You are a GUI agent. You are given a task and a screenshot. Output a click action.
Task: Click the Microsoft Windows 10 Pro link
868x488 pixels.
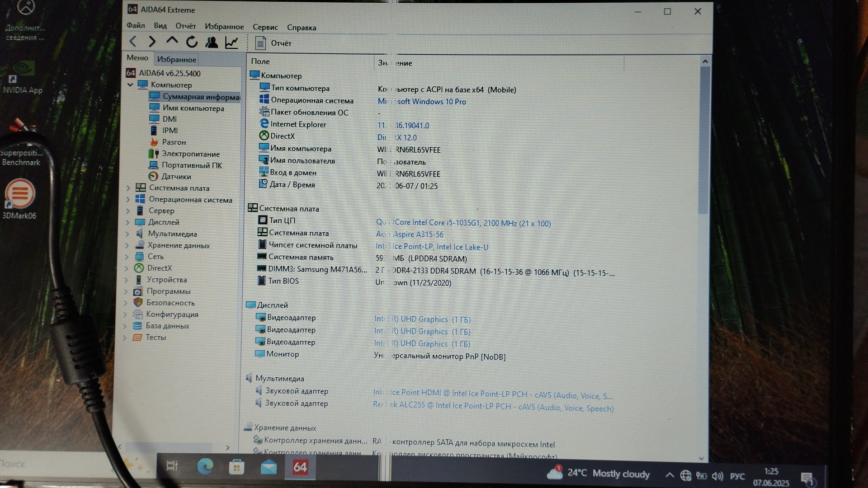pos(429,102)
